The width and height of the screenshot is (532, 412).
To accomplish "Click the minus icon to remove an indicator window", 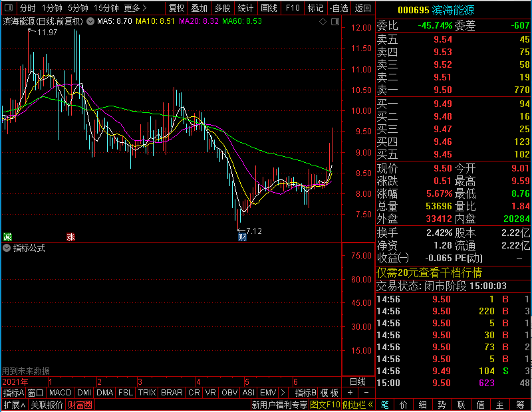I will pyautogui.click(x=366, y=393).
